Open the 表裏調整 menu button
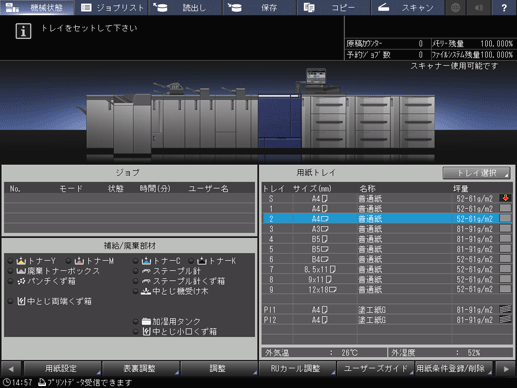Image resolution: width=517 pixels, height=388 pixels. [140, 368]
